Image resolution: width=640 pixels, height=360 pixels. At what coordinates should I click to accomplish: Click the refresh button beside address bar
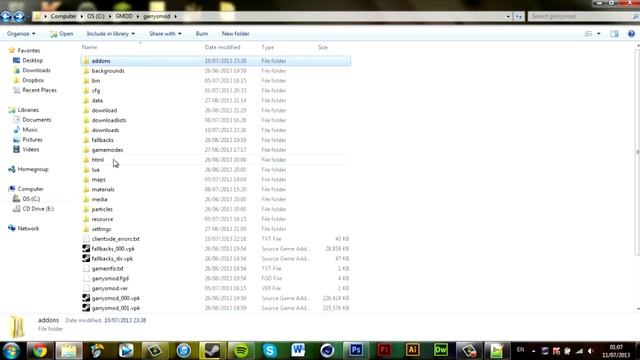coord(518,16)
